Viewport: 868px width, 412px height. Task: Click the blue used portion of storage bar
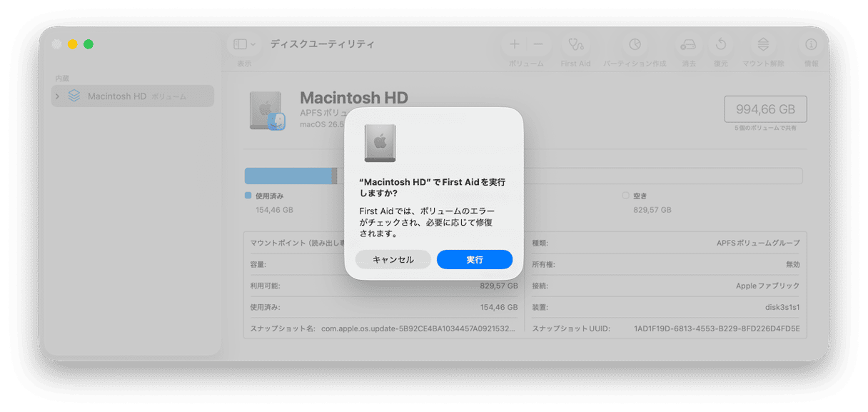point(288,176)
